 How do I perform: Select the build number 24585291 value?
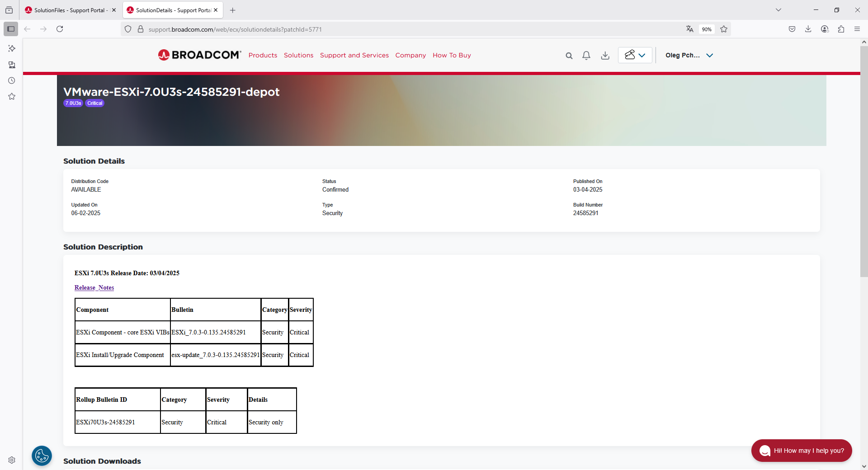pyautogui.click(x=585, y=213)
